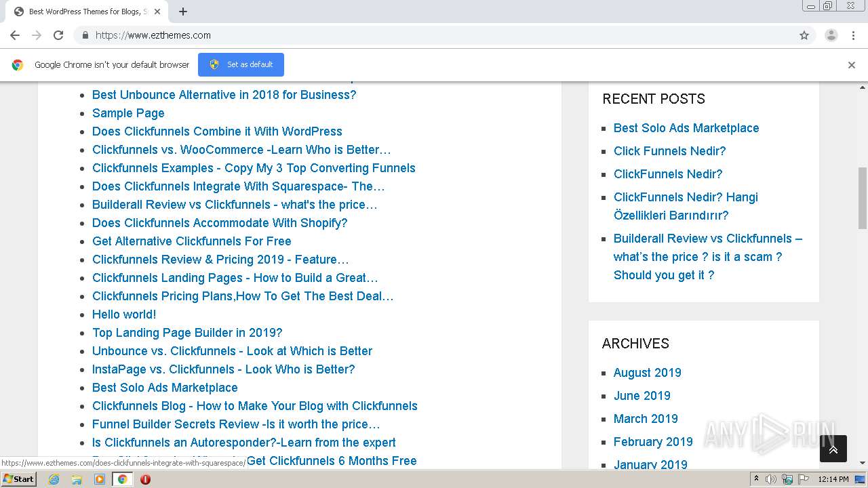Open the red antivirus taskbar icon
The height and width of the screenshot is (488, 868).
(145, 479)
